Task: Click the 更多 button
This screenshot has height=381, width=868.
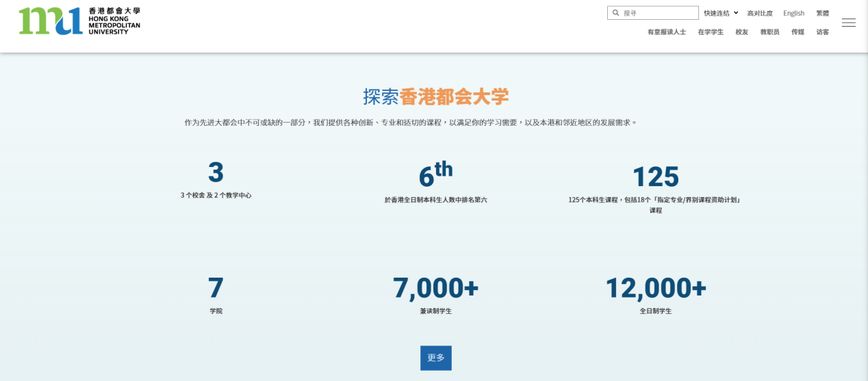Action: tap(436, 358)
